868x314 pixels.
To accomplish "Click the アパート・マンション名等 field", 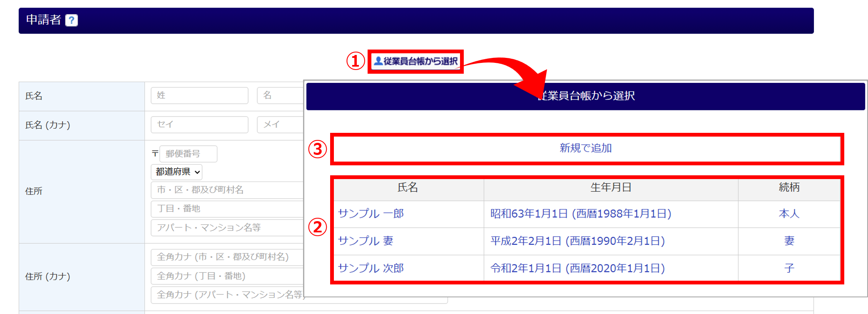I will (x=227, y=228).
